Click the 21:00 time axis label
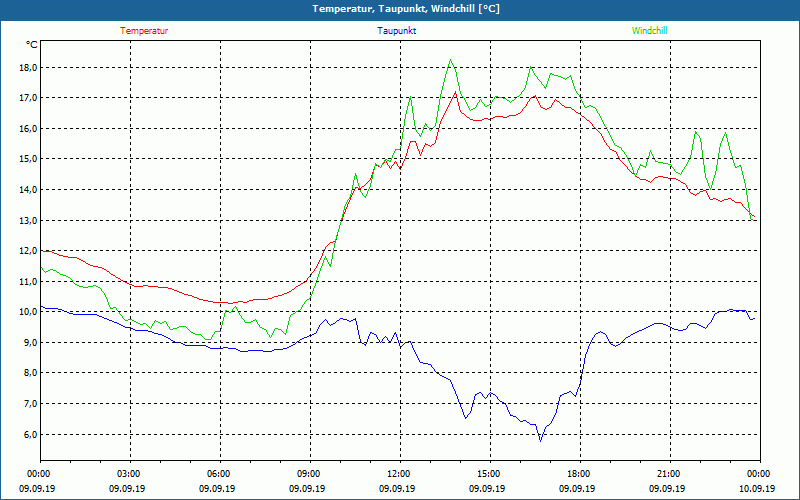This screenshot has width=800, height=500. (x=669, y=474)
